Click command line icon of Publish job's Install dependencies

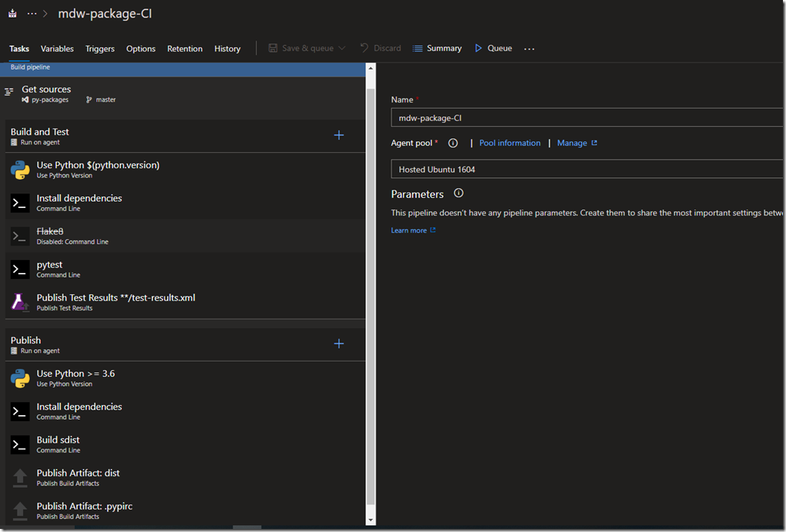point(20,411)
